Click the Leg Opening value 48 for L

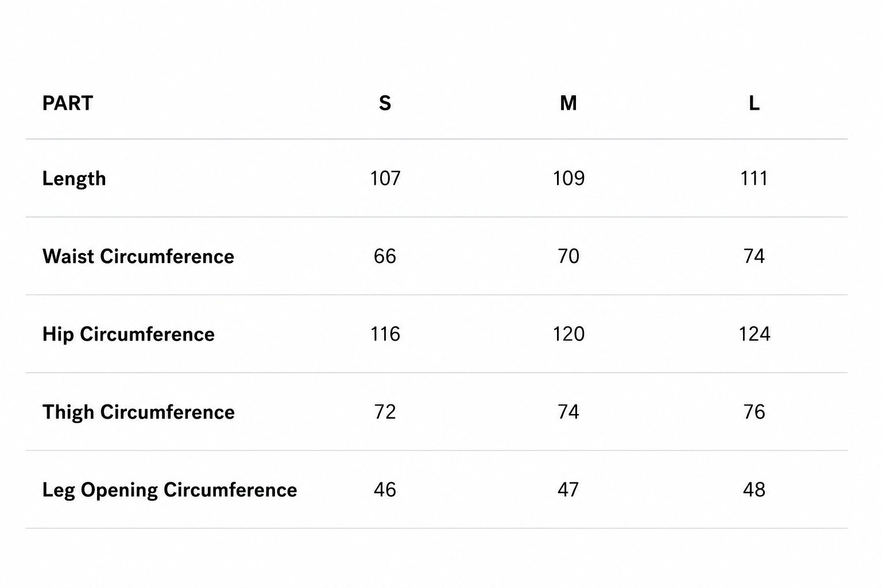[754, 490]
